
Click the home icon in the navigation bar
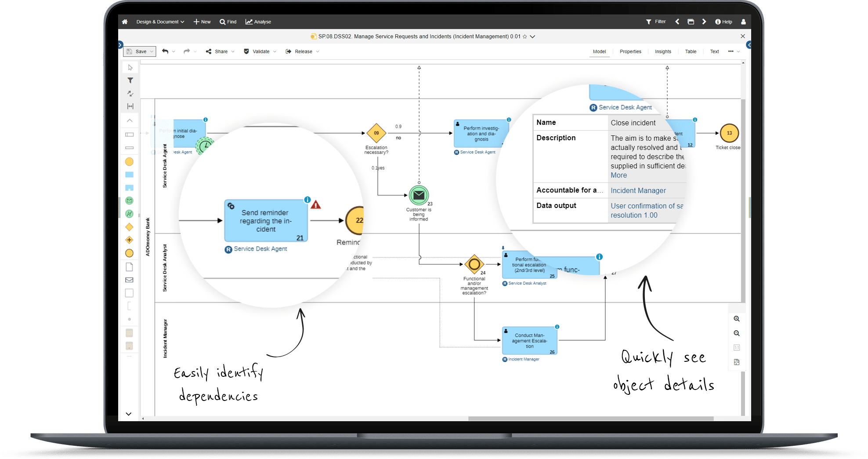pos(125,22)
